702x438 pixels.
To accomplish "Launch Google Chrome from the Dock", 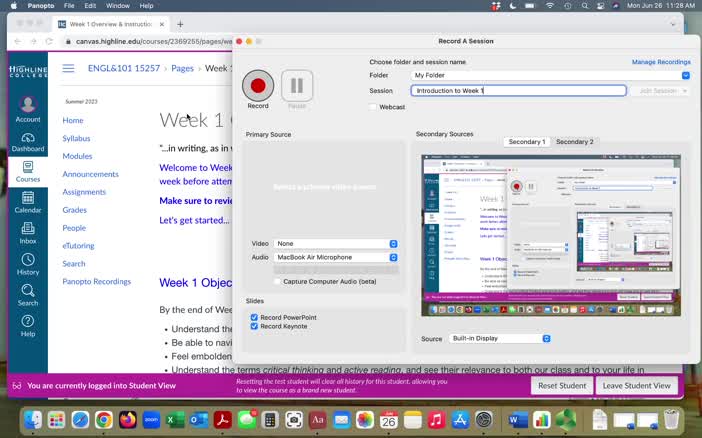I will click(x=104, y=420).
